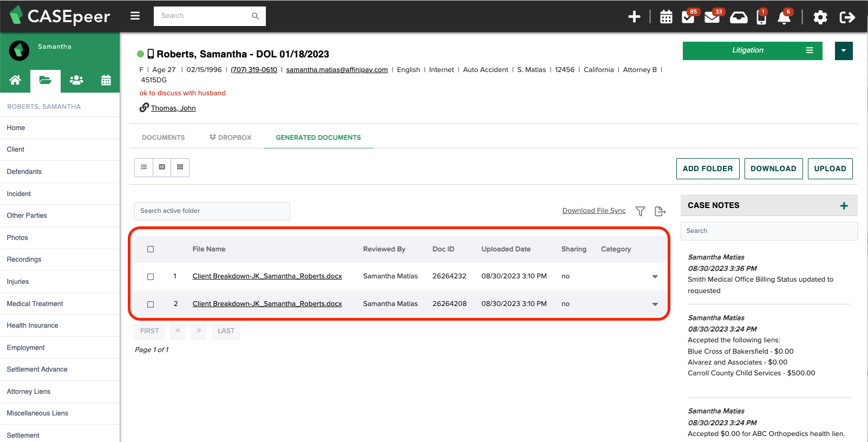Screen dimensions: 868x442
Task: Click the filter funnel icon
Action: (640, 211)
